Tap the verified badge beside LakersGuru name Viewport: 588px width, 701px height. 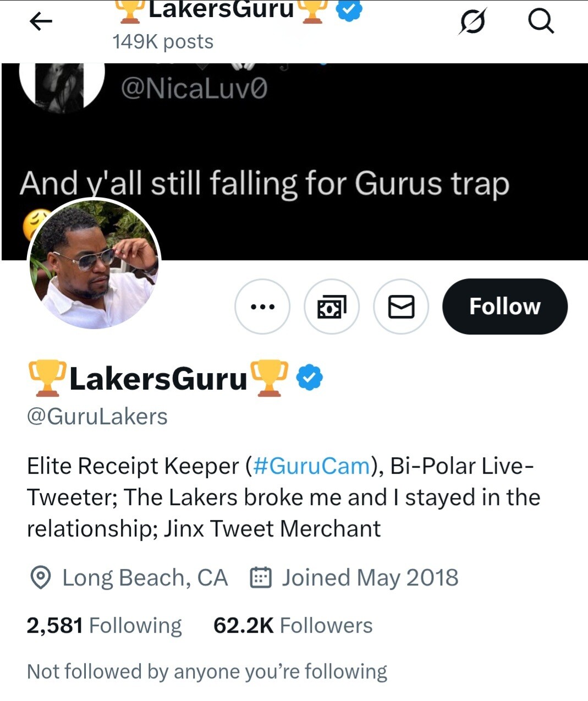pos(310,378)
